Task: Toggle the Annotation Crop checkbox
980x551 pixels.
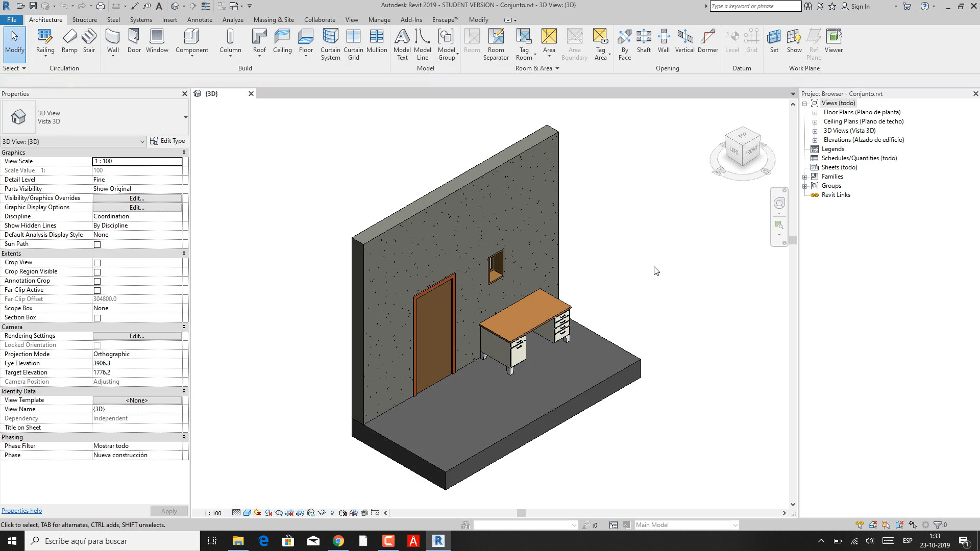Action: (x=97, y=281)
